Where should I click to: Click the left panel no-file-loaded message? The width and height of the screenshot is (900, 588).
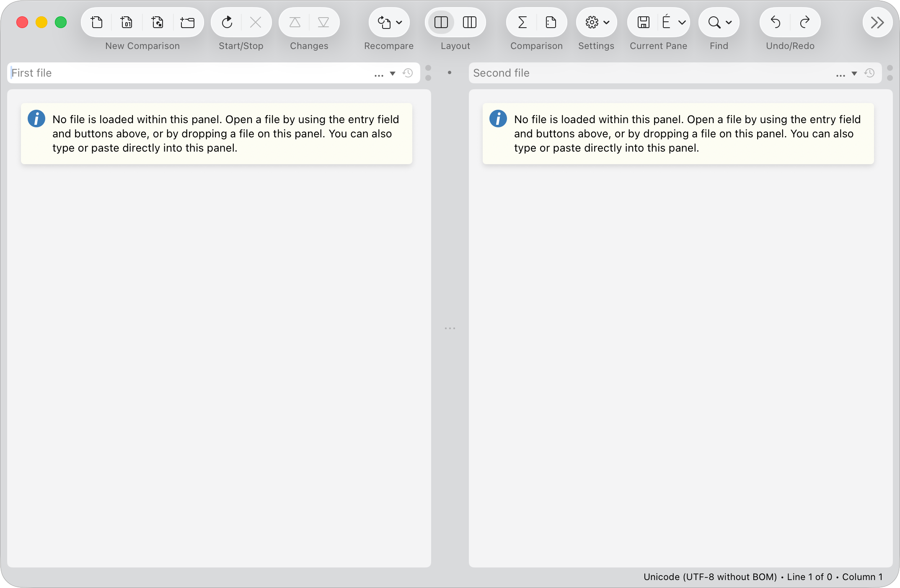pos(226,134)
